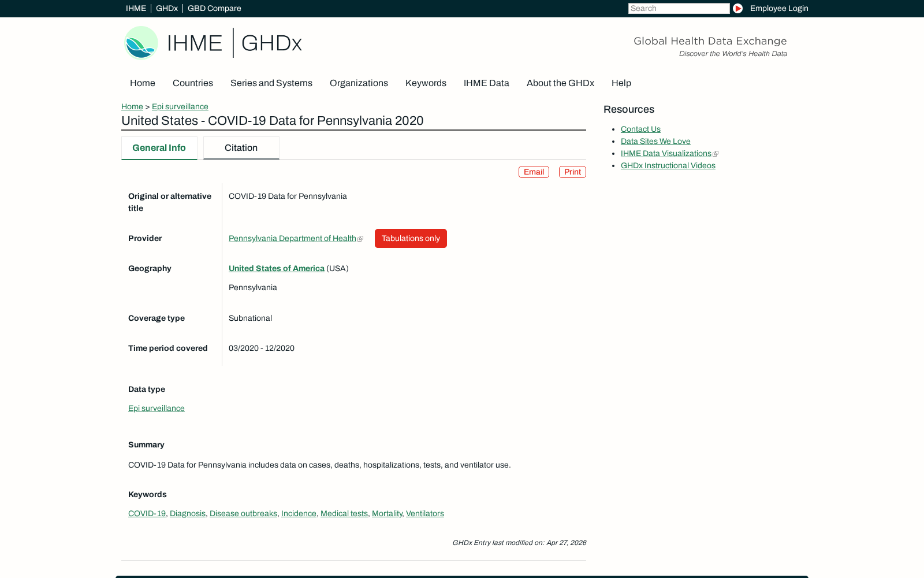The image size is (924, 578).
Task: Open Data Sites We Love link
Action: [655, 142]
